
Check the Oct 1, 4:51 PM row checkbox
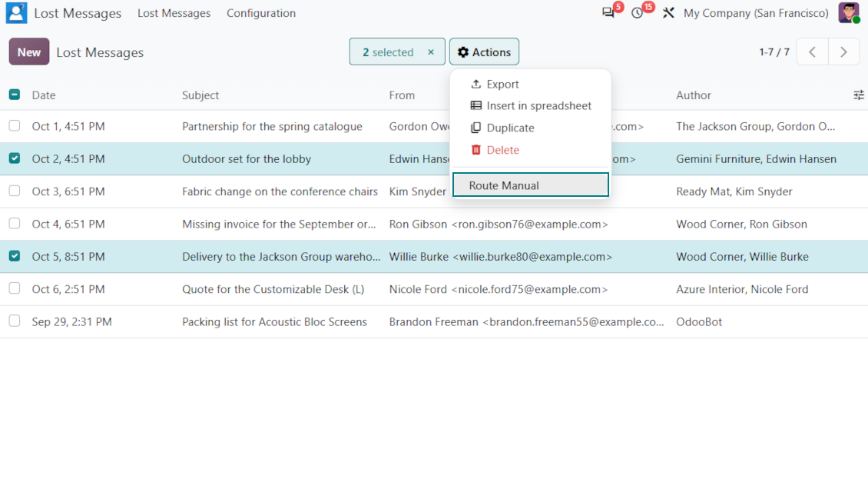[15, 126]
